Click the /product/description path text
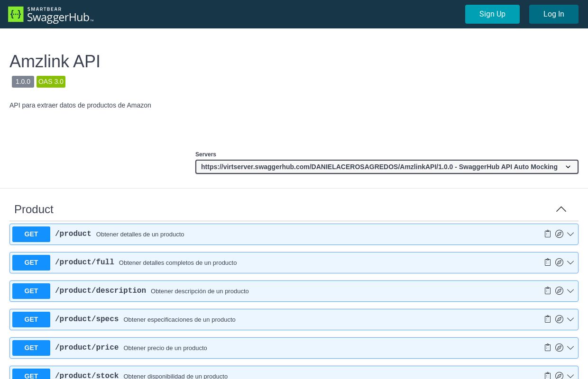 pos(101,291)
